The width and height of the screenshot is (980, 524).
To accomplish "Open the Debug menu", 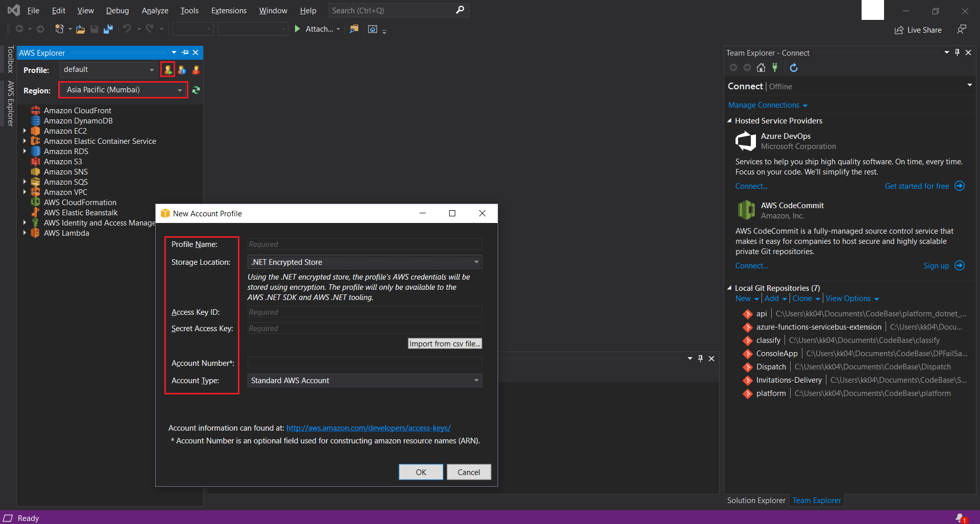I will [x=117, y=11].
